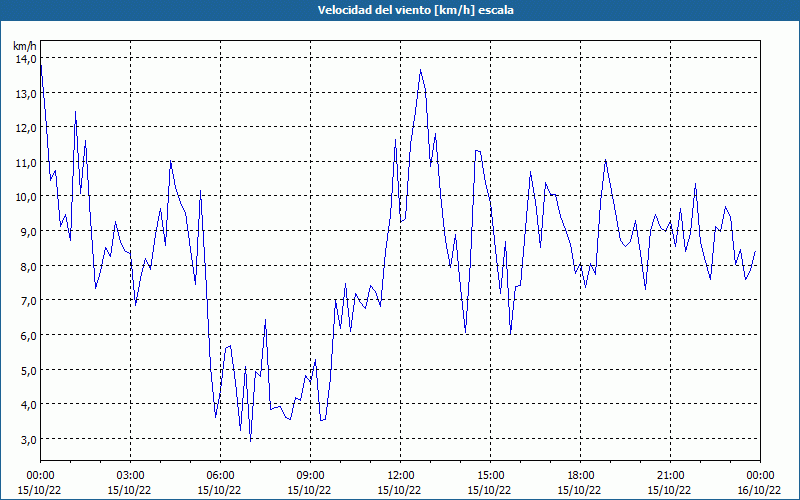Click the 4,0 y-axis label

(x=28, y=405)
